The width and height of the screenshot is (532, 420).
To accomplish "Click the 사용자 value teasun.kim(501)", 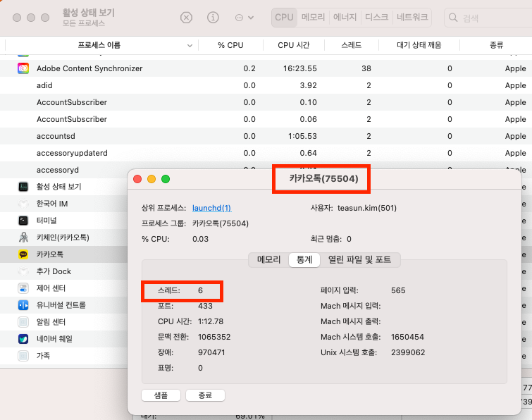I will coord(367,208).
